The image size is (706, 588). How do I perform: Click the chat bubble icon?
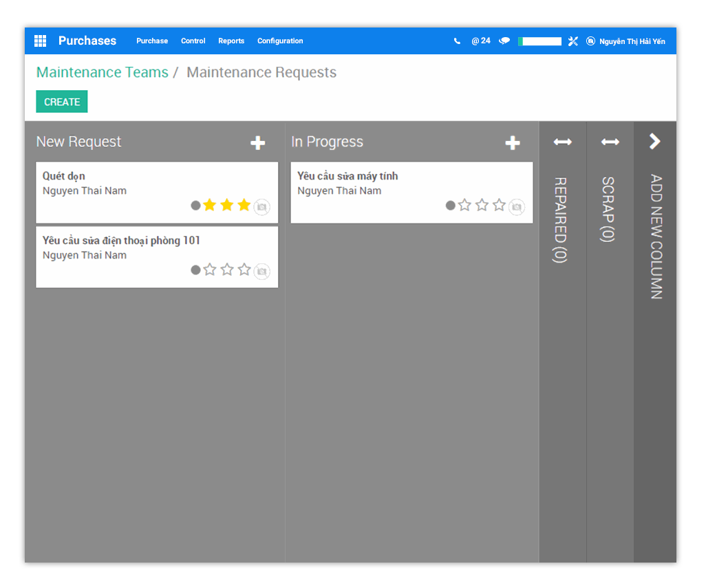[x=504, y=41]
